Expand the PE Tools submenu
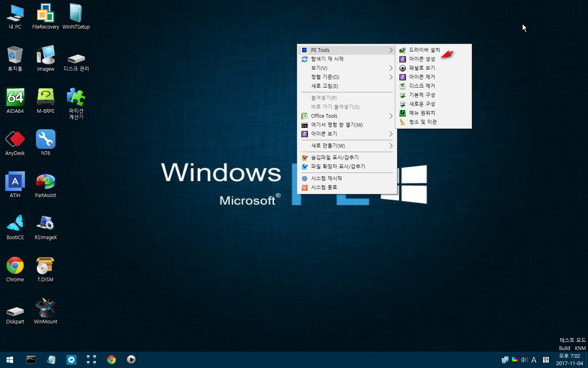Viewport: 588px width, 368px height. tap(347, 50)
